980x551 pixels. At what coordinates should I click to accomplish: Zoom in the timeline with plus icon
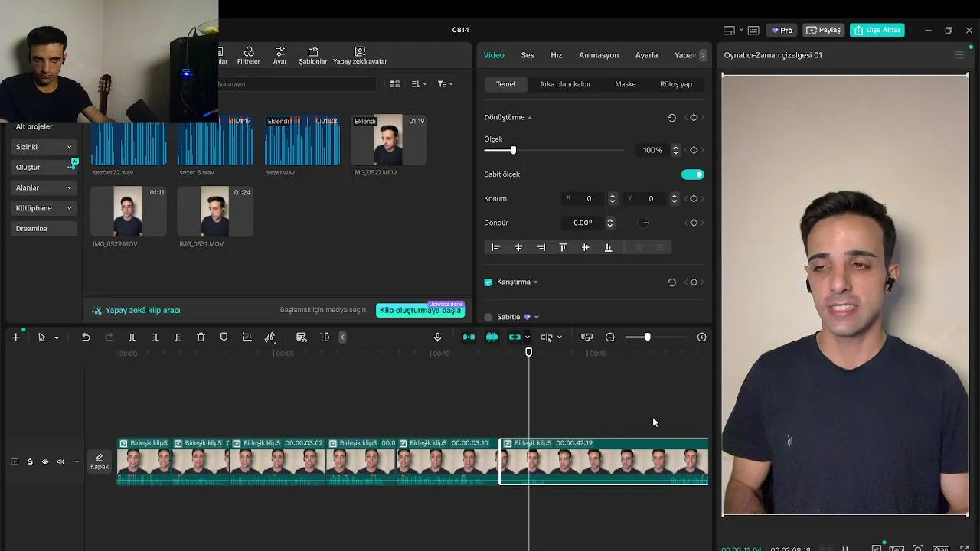tap(701, 337)
